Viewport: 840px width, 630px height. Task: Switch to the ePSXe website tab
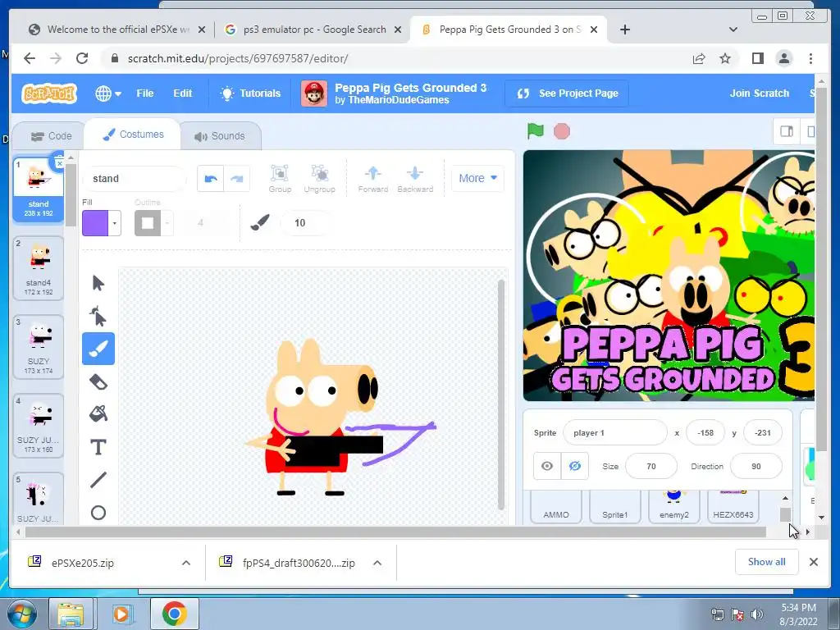pyautogui.click(x=116, y=30)
